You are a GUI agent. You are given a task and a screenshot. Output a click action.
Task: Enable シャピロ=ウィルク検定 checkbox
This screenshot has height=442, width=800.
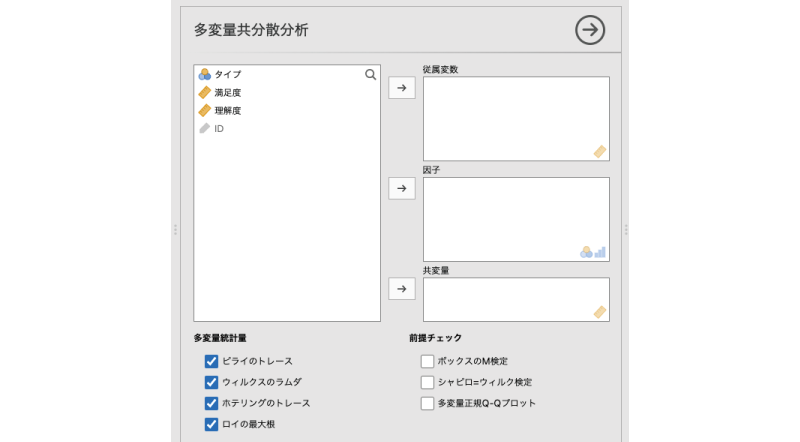(427, 382)
